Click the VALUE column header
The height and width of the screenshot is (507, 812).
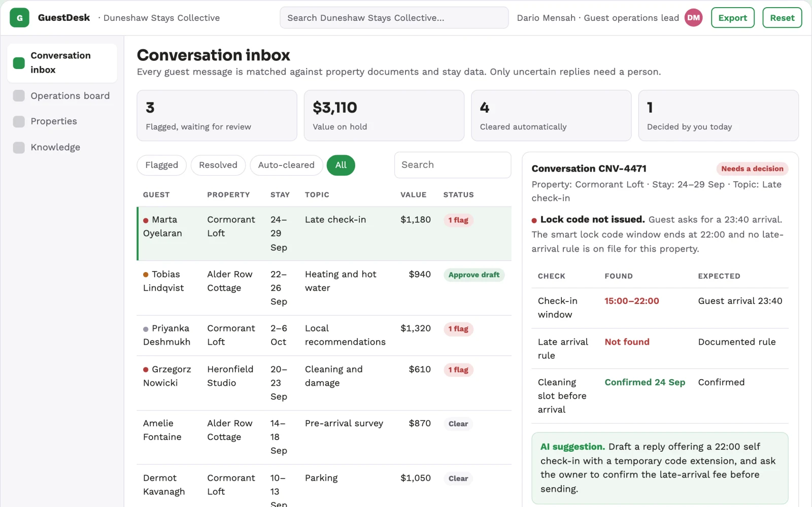pos(413,195)
